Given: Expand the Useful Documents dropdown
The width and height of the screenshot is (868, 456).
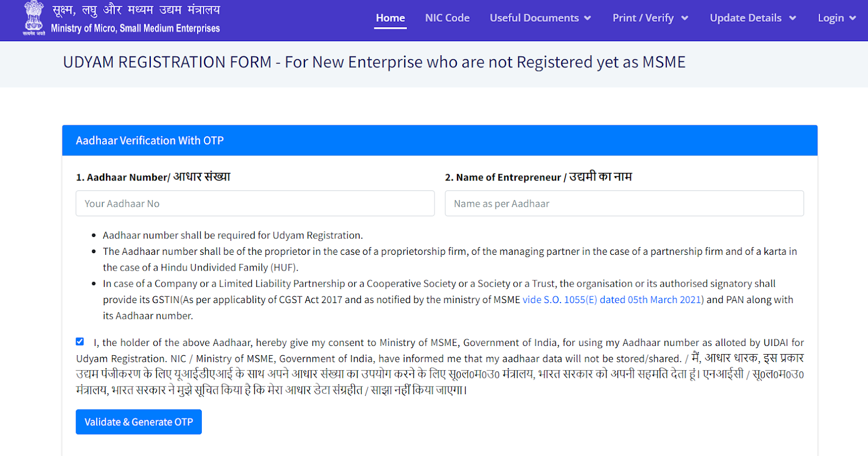Looking at the screenshot, I should tap(540, 18).
